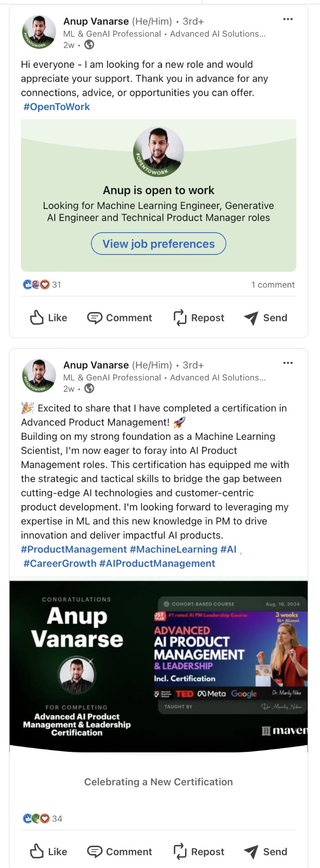Viewport: 320px width, 868px height.
Task: Click View job preferences button
Action: [159, 244]
